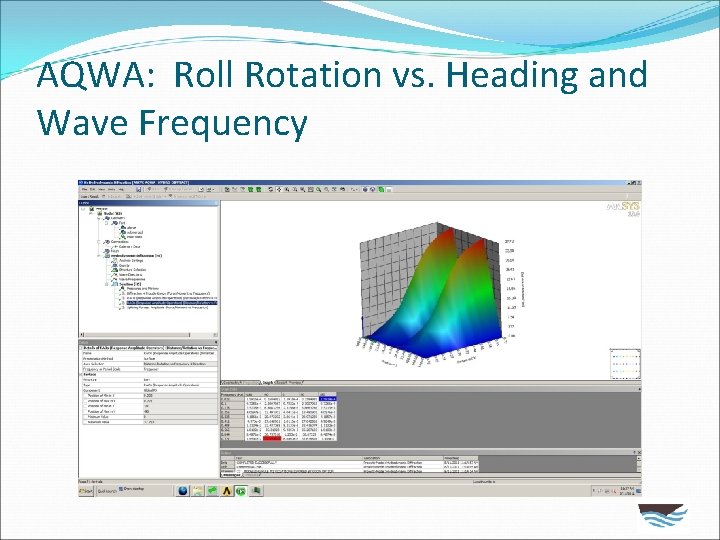Click the Save icon in the toolbar

coord(139,189)
